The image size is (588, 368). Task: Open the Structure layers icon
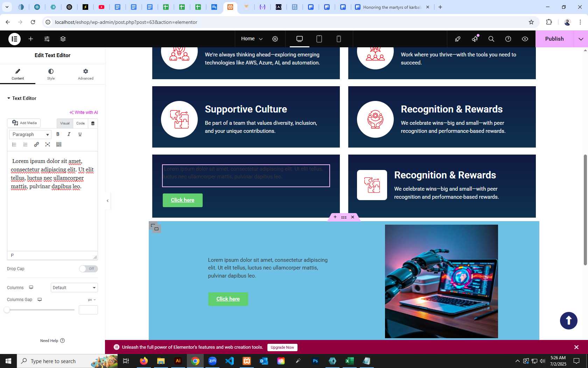click(x=63, y=39)
